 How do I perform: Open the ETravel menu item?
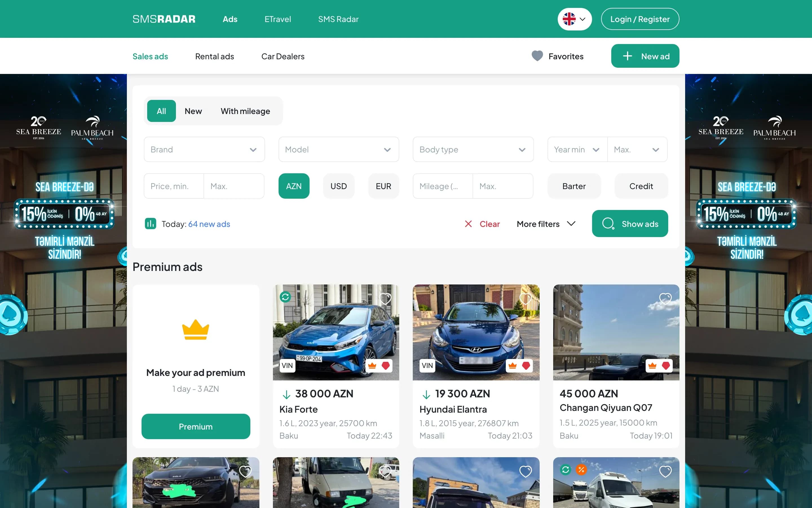277,19
